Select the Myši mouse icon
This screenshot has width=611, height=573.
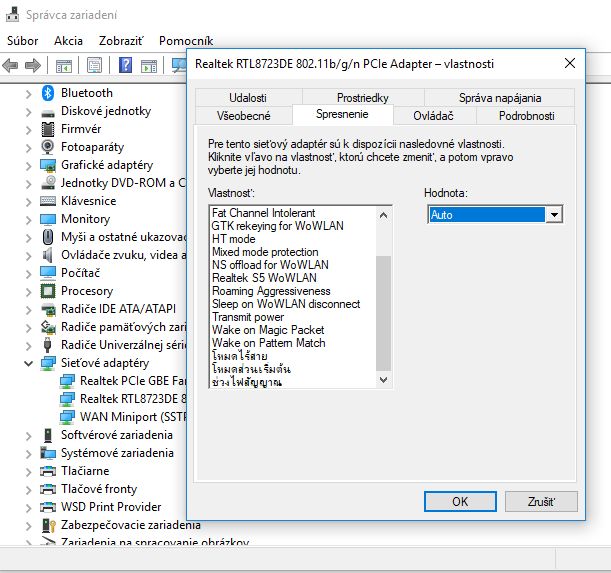click(48, 237)
